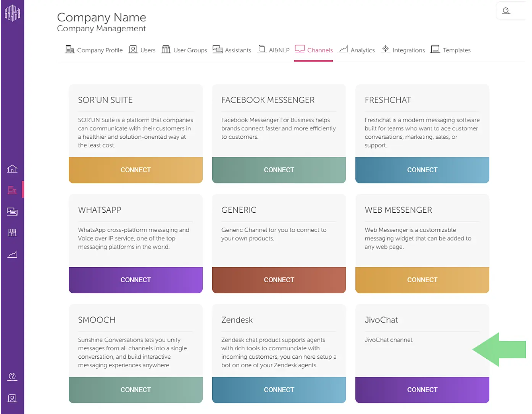Screen dimensions: 532x414
Task: Open the Users tab
Action: (142, 50)
